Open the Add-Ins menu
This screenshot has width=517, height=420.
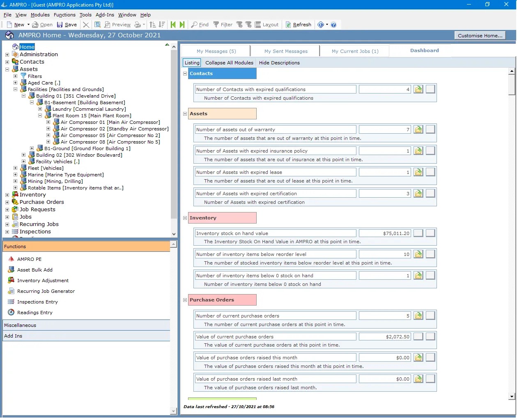pyautogui.click(x=105, y=15)
